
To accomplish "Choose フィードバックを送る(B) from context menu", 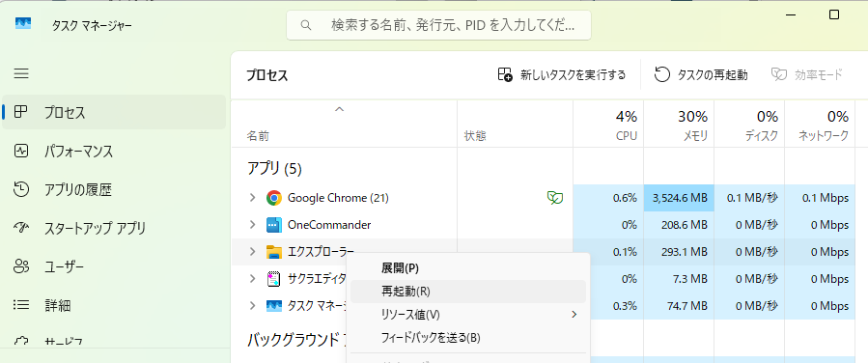I will click(x=467, y=338).
